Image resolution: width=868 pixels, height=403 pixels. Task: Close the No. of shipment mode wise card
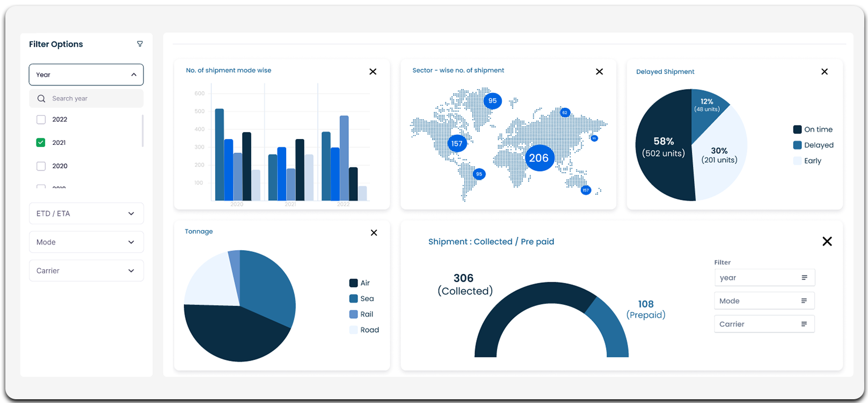(x=373, y=72)
